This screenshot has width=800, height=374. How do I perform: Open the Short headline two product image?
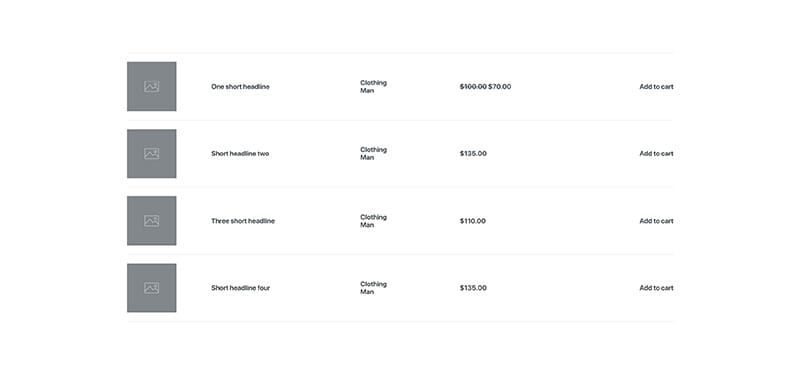point(152,154)
